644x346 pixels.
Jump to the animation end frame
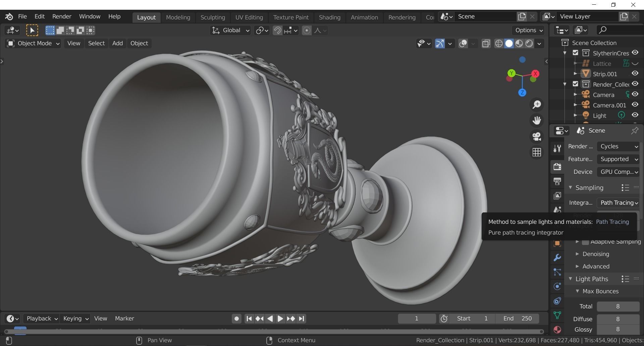pyautogui.click(x=302, y=318)
